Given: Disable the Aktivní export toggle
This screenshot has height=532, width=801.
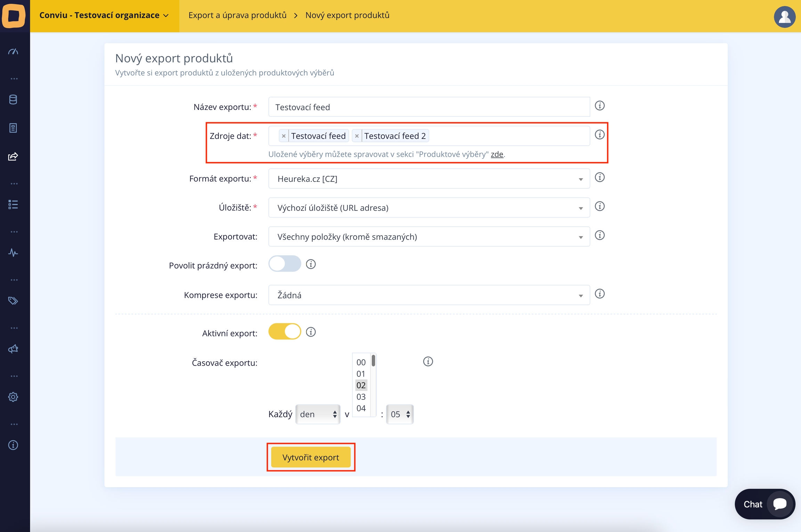Looking at the screenshot, I should tap(284, 332).
